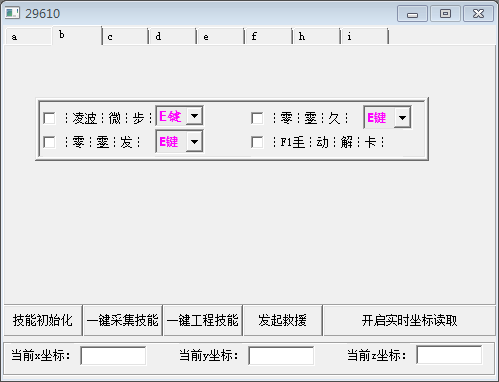Select tab f

click(x=268, y=36)
